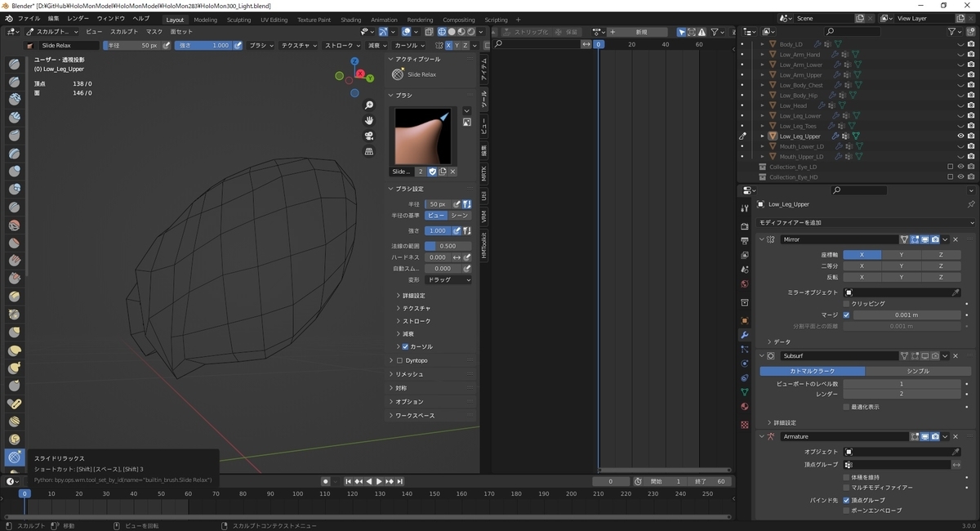Jump to first frame playback button
Viewport: 980px width, 531px height.
point(349,481)
